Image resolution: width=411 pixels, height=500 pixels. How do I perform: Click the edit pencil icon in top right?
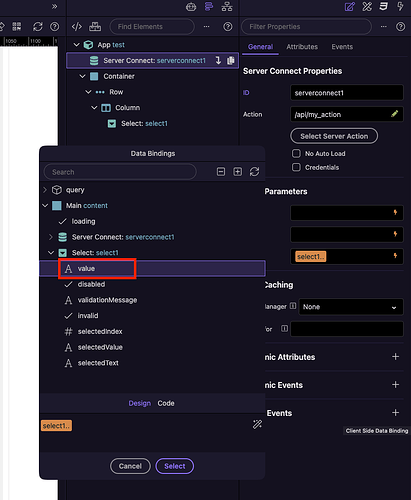[350, 6]
